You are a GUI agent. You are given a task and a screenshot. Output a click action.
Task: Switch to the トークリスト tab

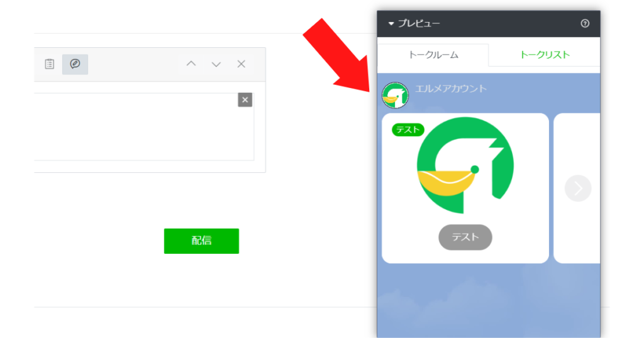545,55
